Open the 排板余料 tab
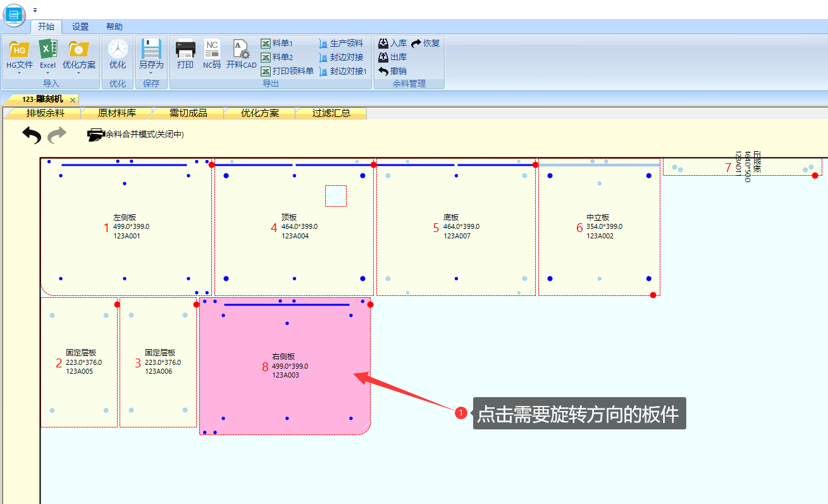 [46, 113]
